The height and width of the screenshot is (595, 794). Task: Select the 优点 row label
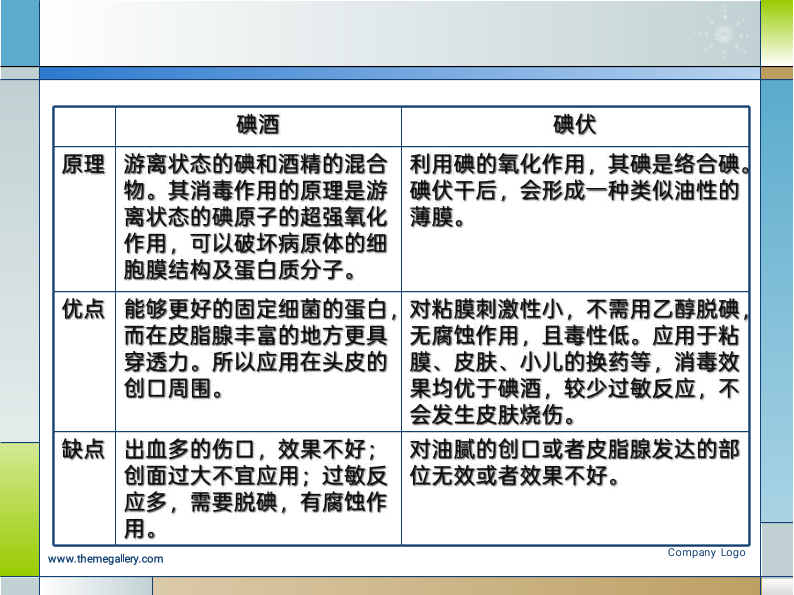pos(84,309)
